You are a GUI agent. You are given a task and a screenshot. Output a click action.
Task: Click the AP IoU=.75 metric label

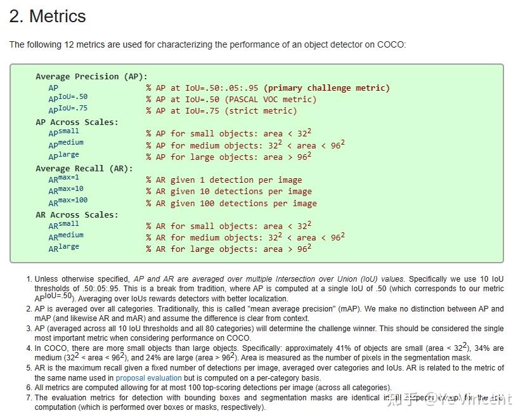coord(68,110)
